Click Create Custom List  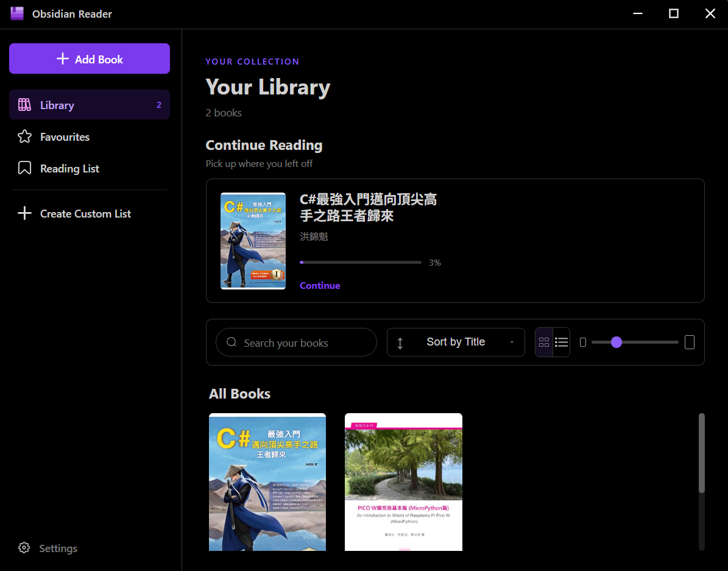pyautogui.click(x=90, y=213)
